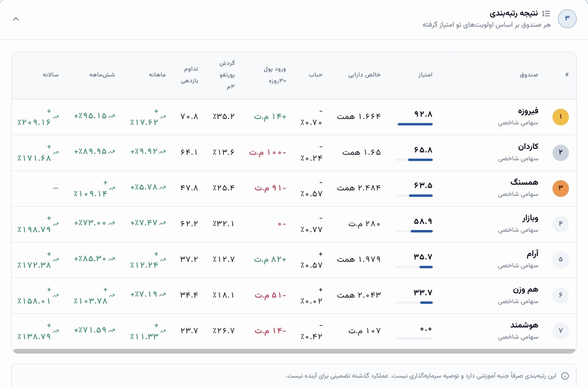Sort by امتیاز column header
Screen dimensions: 588x387
425,75
